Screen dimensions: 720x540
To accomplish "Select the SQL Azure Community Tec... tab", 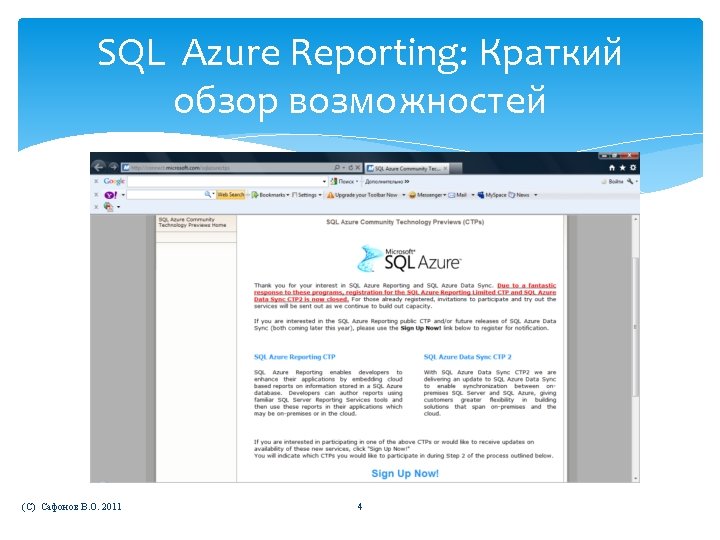I will click(x=406, y=169).
